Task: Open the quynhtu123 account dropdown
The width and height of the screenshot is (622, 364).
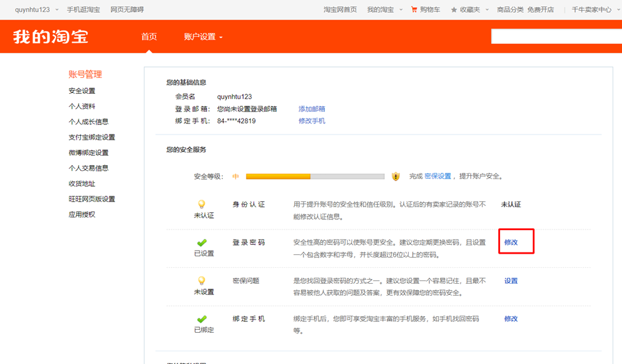Action: coord(36,10)
